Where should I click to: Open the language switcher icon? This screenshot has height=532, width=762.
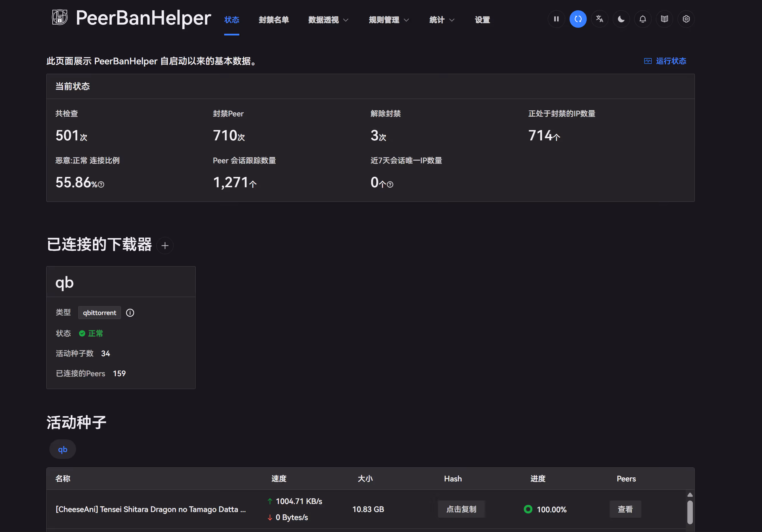[x=599, y=19]
